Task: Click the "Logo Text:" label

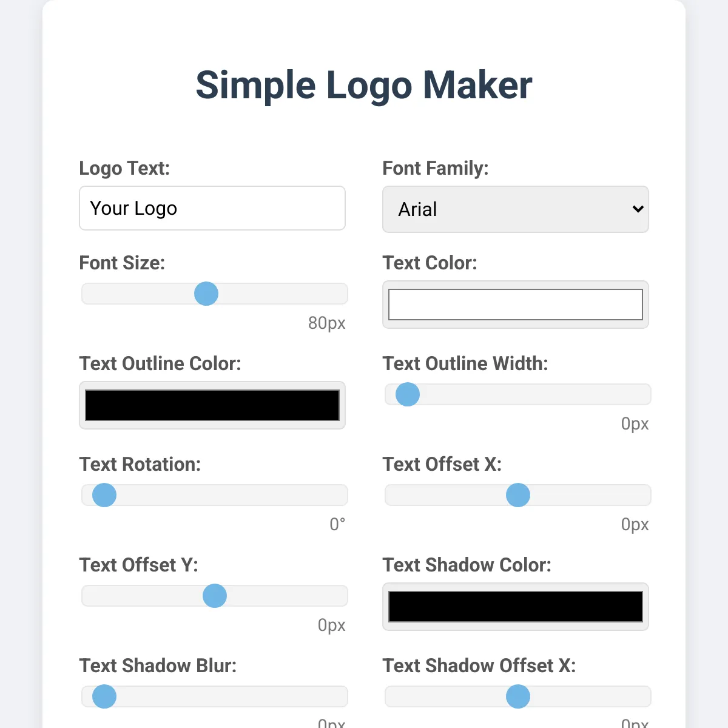Action: [x=124, y=168]
